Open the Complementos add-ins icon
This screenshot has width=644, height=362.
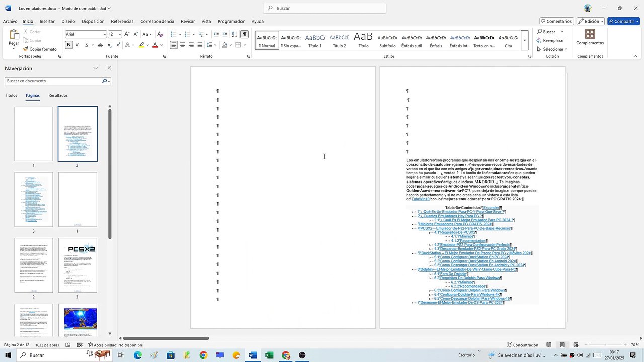pos(590,34)
